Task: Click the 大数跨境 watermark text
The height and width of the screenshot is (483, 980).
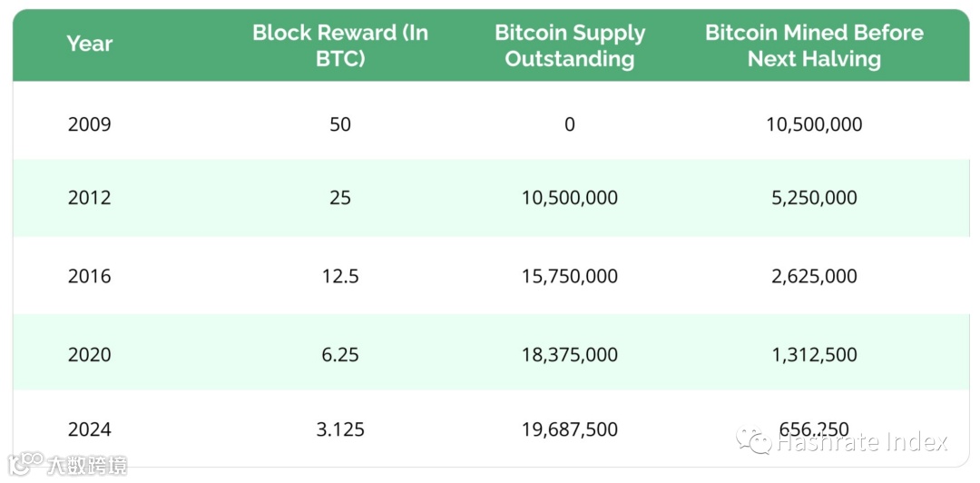Action: [86, 465]
